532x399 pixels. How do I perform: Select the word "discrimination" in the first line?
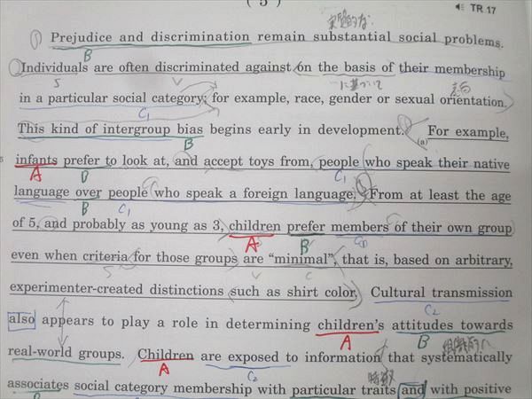pos(200,36)
